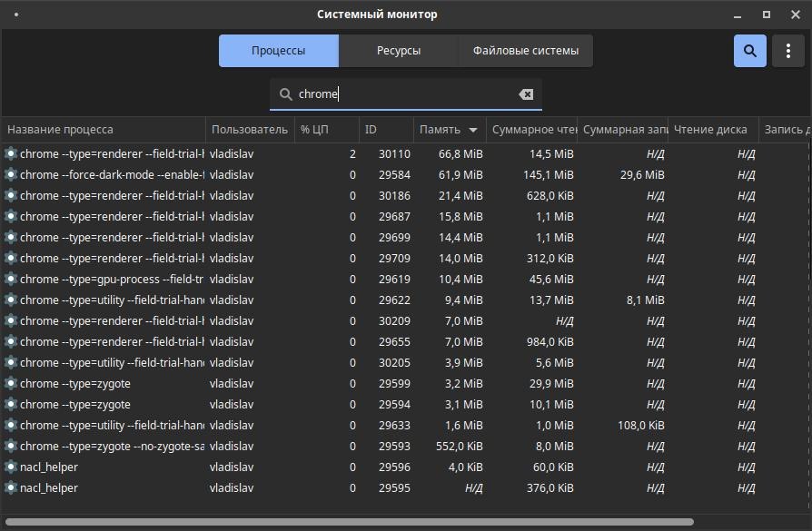Sort by Чтение диска column header
Viewport: 812px width, 531px height.
[x=713, y=130]
